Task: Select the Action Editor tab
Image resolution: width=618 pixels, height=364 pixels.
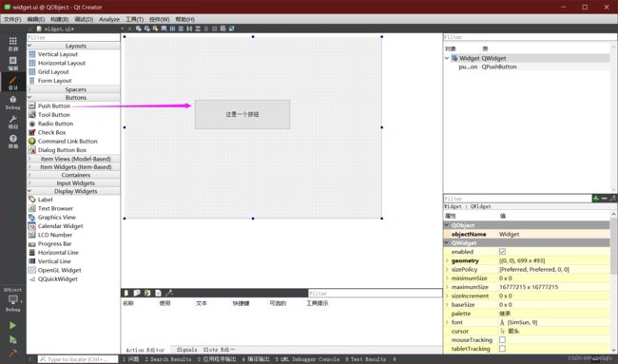Action: tap(145, 350)
